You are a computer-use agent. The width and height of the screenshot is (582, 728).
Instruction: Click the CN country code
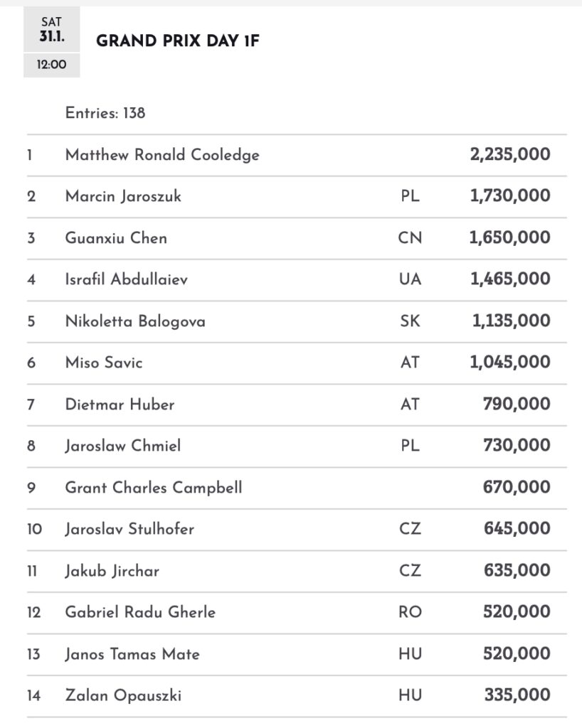pyautogui.click(x=410, y=237)
